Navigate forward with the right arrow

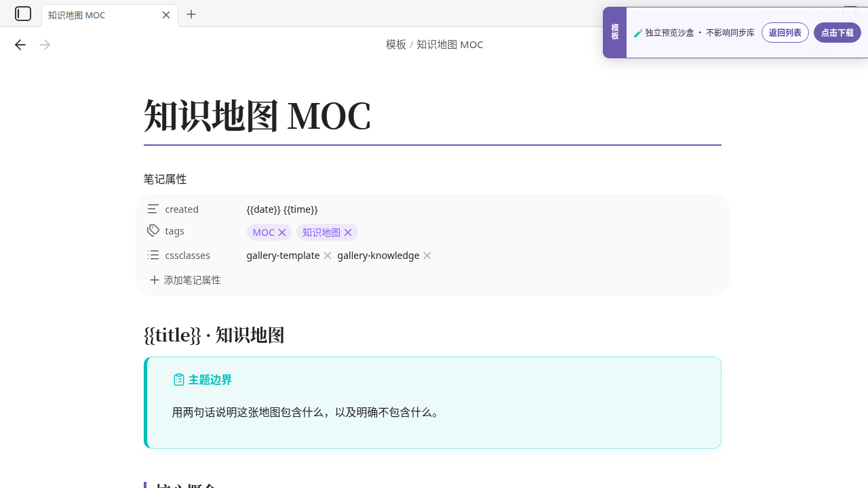click(45, 45)
